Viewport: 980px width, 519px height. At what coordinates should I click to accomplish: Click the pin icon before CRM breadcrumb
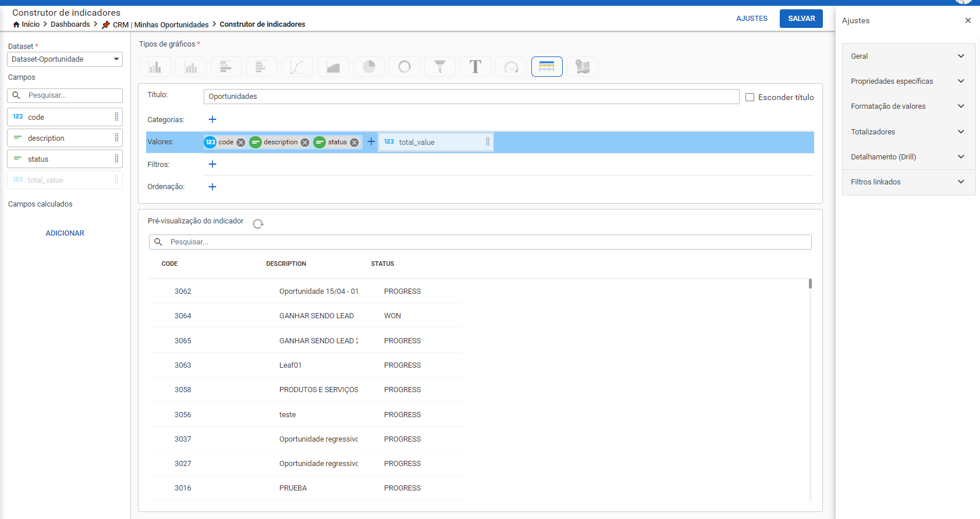pos(106,24)
